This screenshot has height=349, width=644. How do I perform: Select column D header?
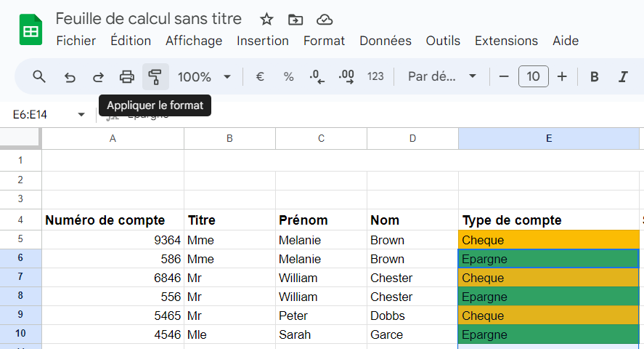point(412,139)
